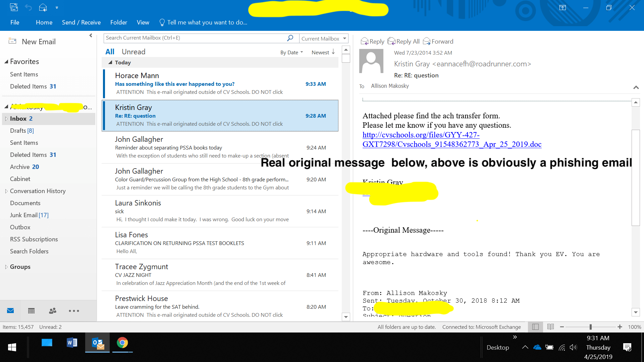Open Laura Sinkonis sick email
This screenshot has height=362, width=644.
point(220,211)
